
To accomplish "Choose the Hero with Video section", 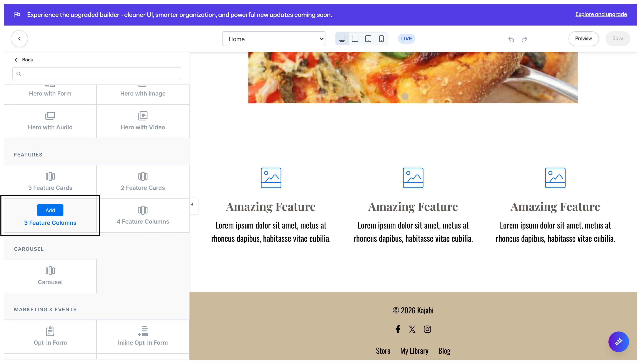I will (143, 121).
